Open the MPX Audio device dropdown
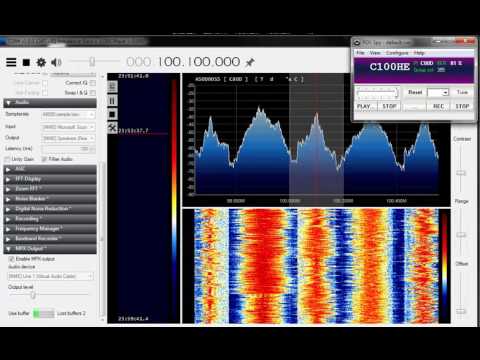This screenshot has width=480, height=360. 50,276
